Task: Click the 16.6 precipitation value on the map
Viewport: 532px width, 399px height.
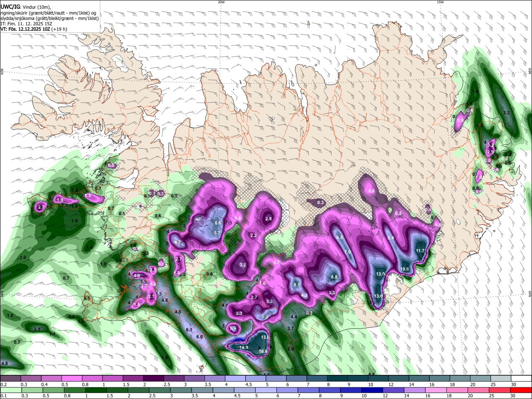Action: click(x=263, y=351)
